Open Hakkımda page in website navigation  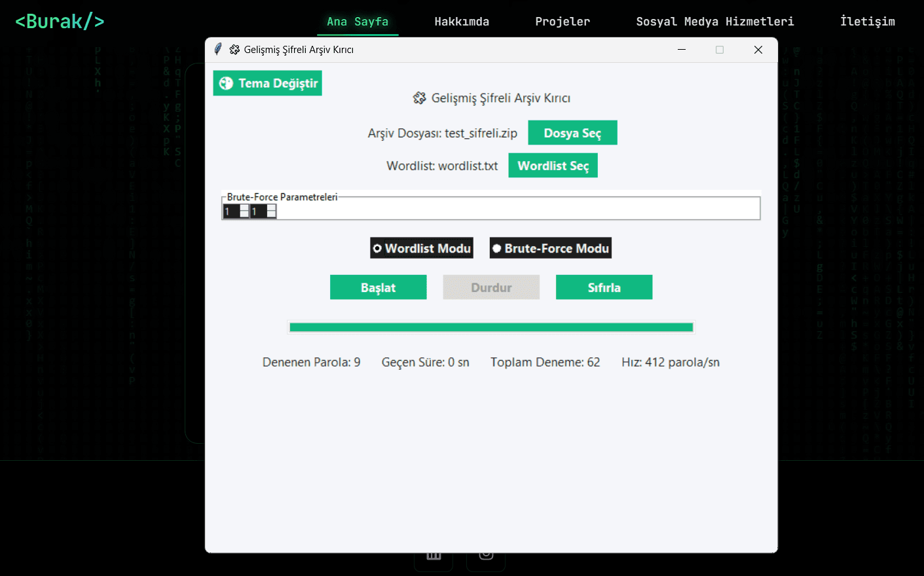(x=462, y=22)
